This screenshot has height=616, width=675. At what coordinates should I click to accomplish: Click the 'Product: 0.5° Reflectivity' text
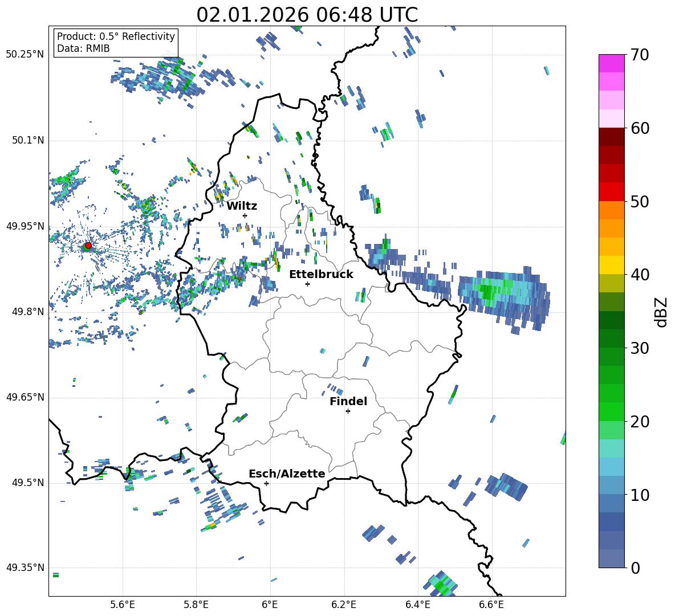[x=116, y=36]
